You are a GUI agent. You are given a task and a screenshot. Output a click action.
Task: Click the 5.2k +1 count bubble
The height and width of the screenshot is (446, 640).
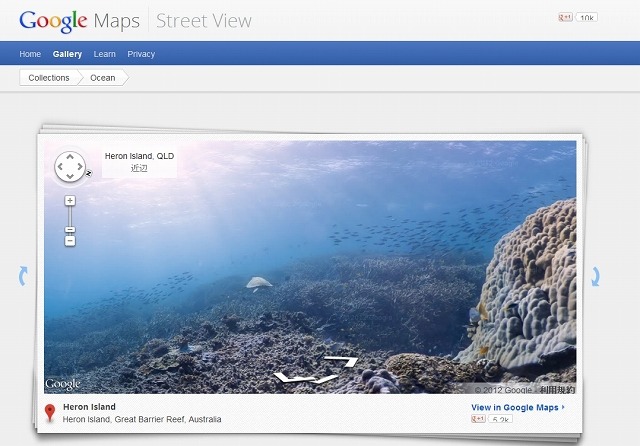pos(500,419)
